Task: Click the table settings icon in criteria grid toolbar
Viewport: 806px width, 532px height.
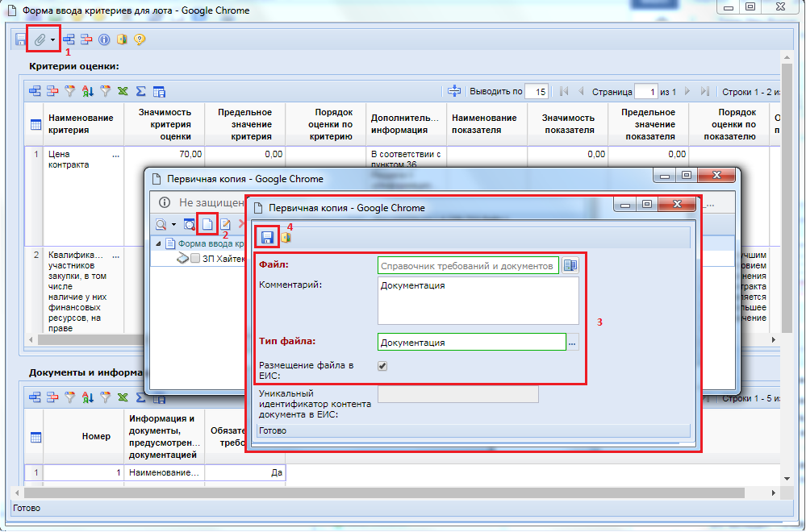Action: (159, 91)
